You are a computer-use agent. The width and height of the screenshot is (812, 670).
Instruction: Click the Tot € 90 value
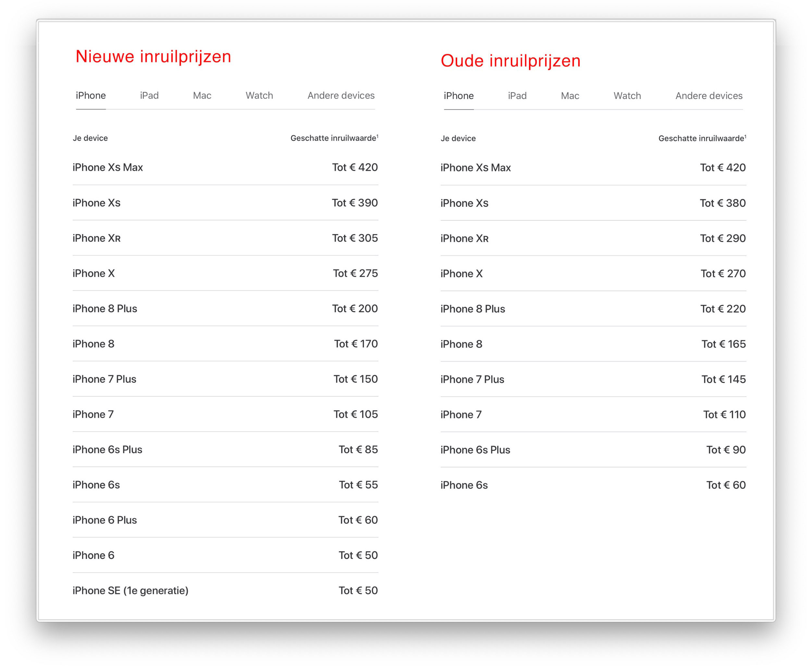(x=726, y=450)
